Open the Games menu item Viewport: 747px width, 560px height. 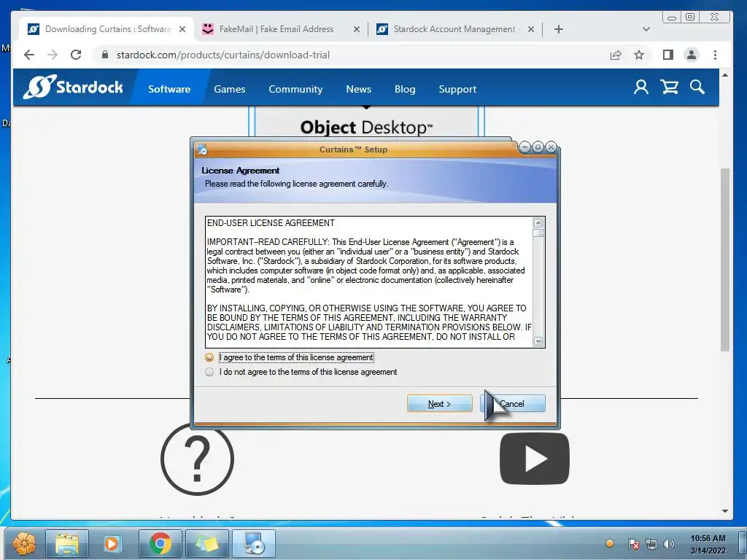tap(230, 89)
